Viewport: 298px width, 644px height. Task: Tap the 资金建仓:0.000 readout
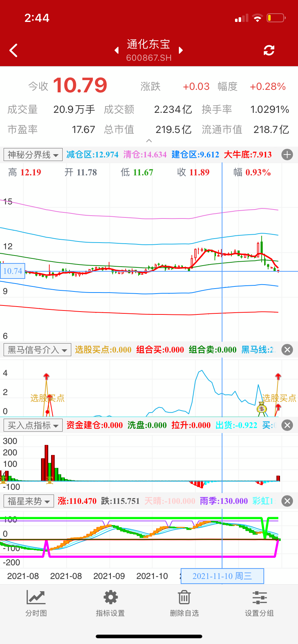pos(95,425)
